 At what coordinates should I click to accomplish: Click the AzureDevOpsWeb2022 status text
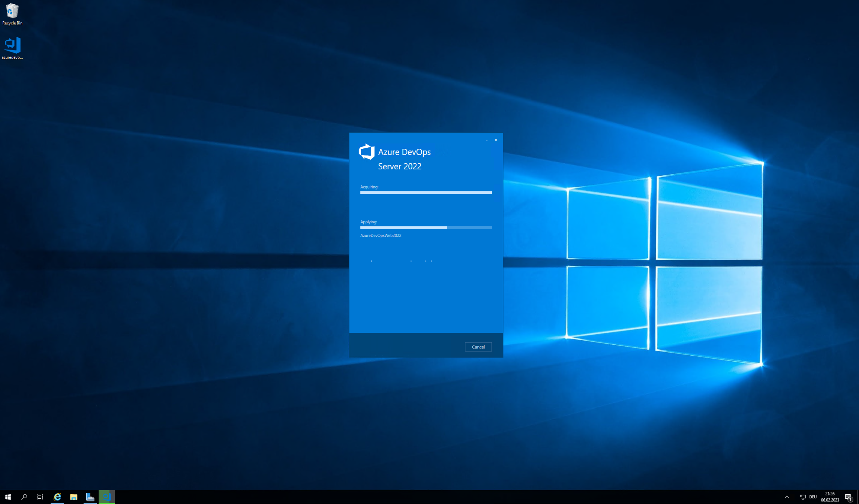tap(381, 236)
